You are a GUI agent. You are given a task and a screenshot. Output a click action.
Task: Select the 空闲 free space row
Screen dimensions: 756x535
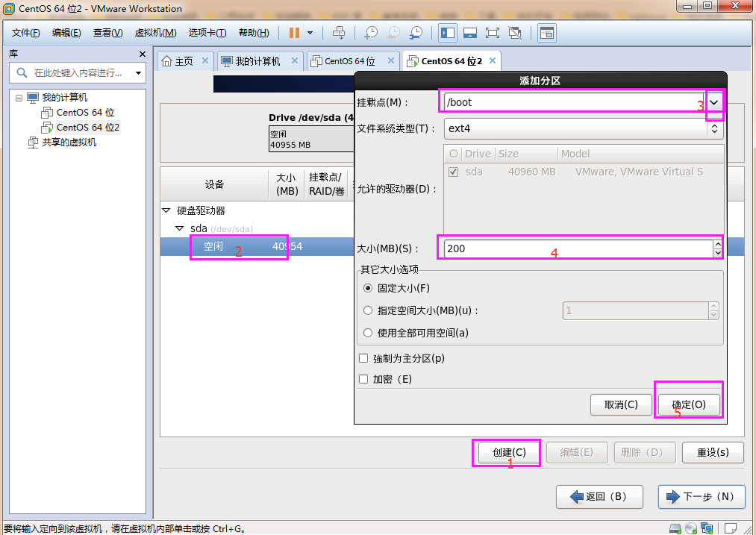click(257, 246)
